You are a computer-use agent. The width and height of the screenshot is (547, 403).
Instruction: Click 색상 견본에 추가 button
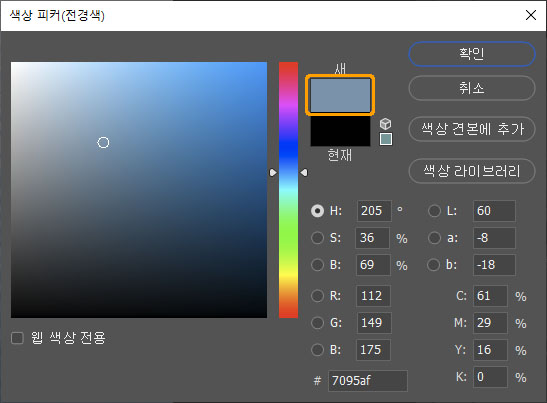[x=472, y=129]
